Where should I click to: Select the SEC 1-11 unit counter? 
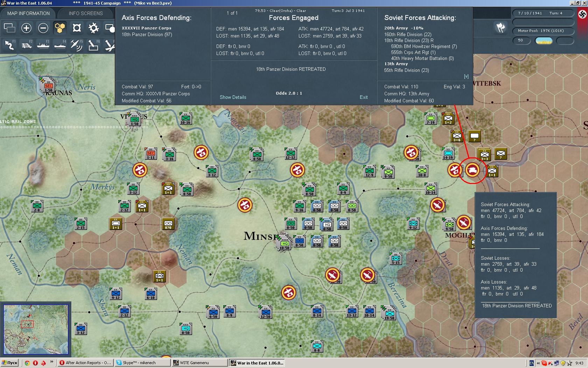151,154
